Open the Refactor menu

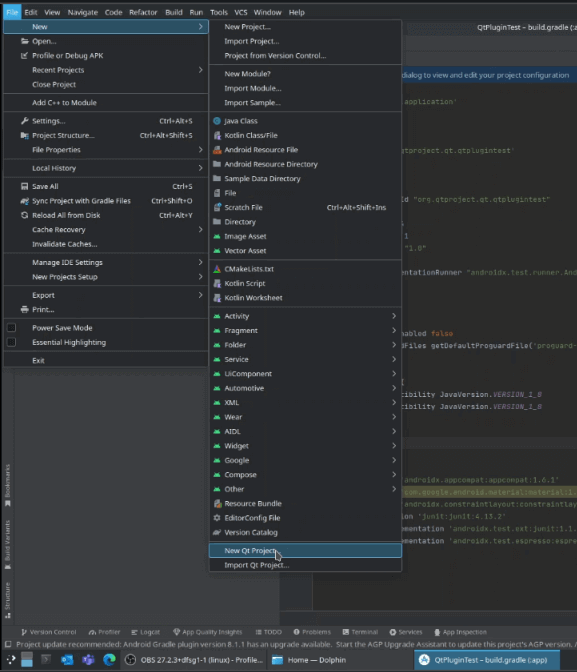[x=143, y=12]
